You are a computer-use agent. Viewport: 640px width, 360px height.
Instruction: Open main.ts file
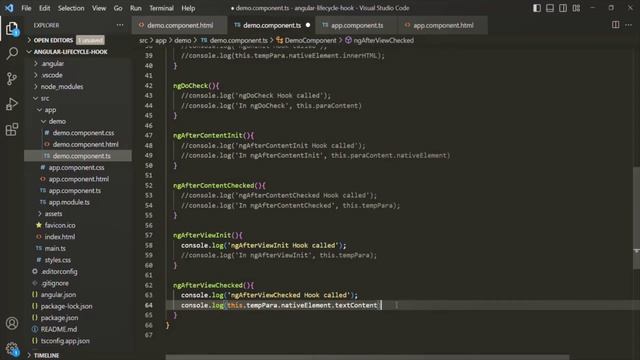coord(55,248)
